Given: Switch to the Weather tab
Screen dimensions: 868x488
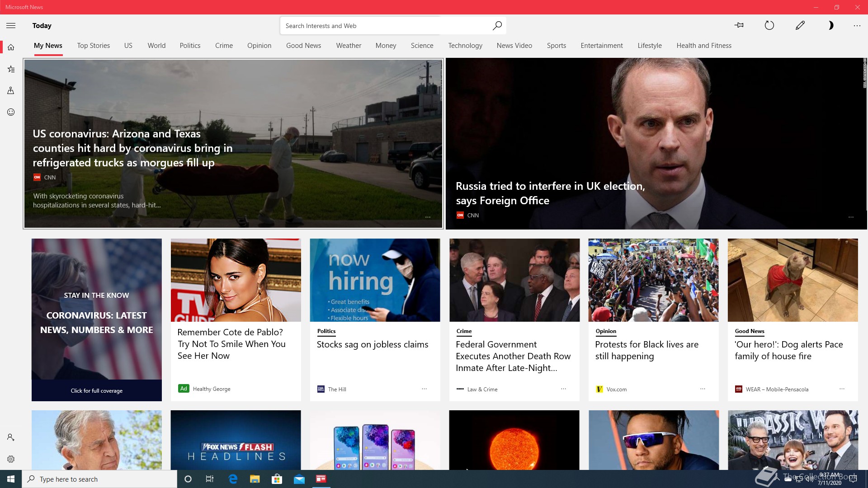Looking at the screenshot, I should click(x=349, y=46).
